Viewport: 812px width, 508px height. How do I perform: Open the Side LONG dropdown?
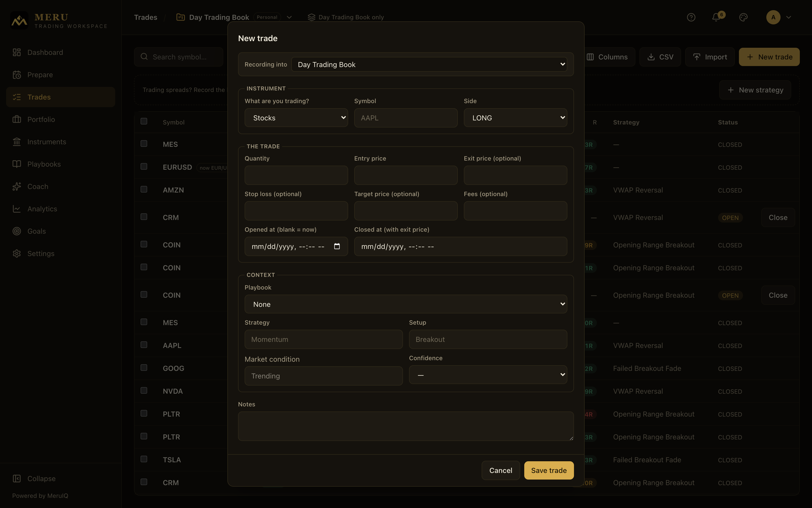click(515, 118)
